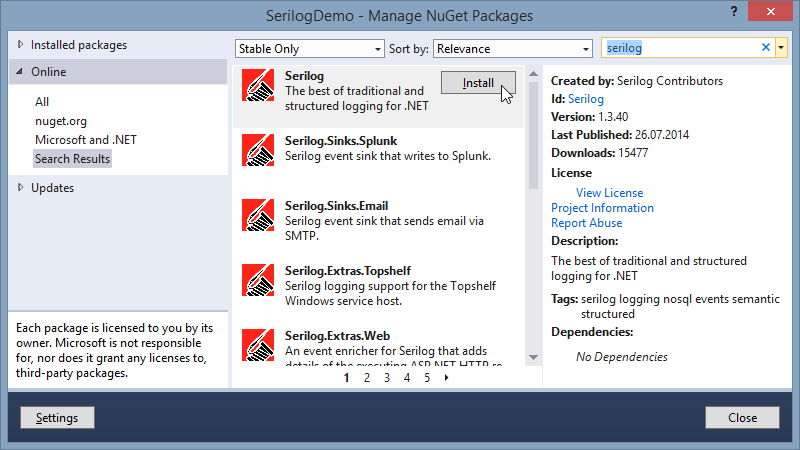Screen dimensions: 800x450
Task: Click the Downloads 15477 text
Action: [599, 153]
